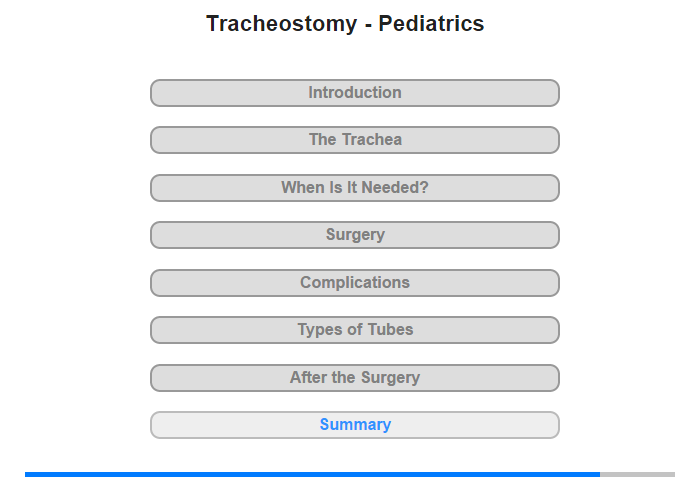
Task: Open the Surgery section
Action: (x=354, y=235)
